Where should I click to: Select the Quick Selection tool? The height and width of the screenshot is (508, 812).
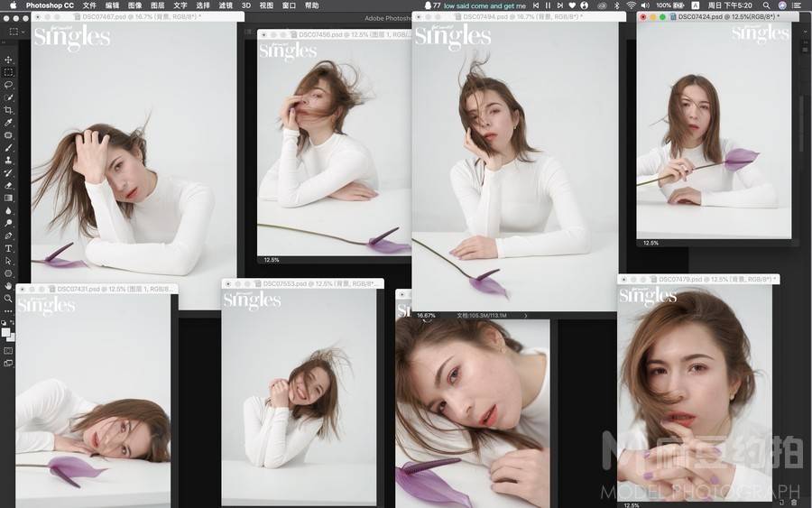click(x=8, y=97)
